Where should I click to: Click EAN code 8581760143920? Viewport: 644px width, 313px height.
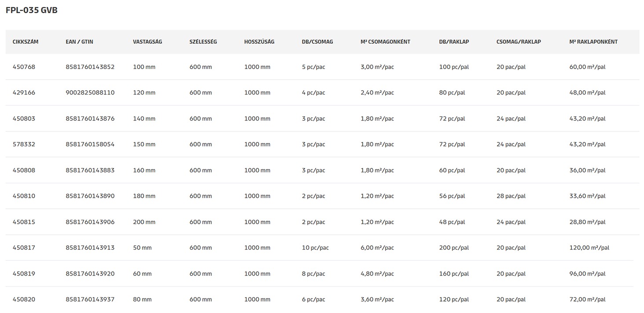click(90, 274)
